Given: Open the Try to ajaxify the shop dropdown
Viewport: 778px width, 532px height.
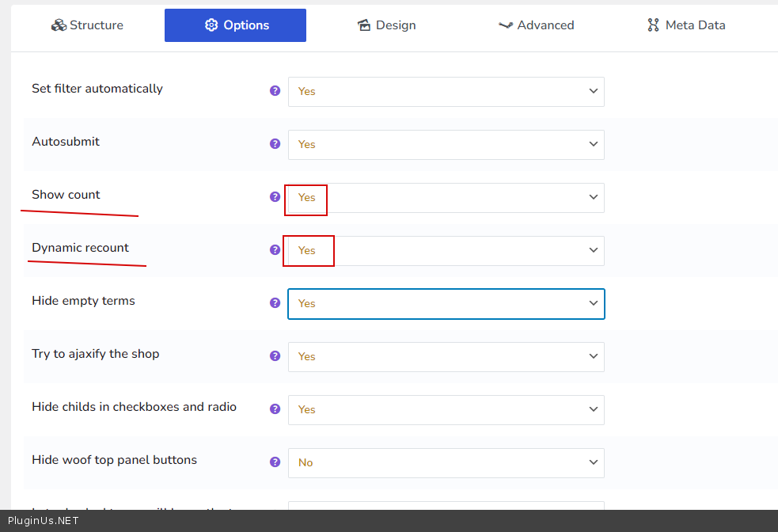Looking at the screenshot, I should click(446, 357).
